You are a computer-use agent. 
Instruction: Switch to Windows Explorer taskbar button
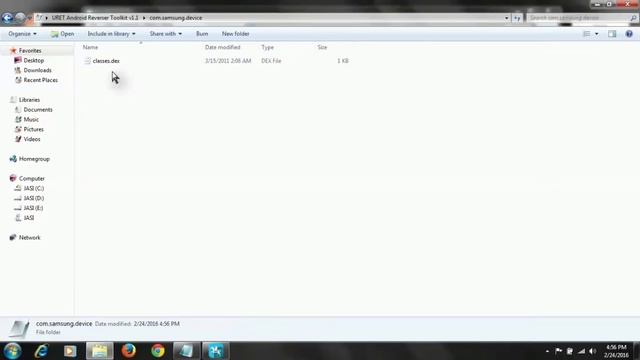(100, 351)
